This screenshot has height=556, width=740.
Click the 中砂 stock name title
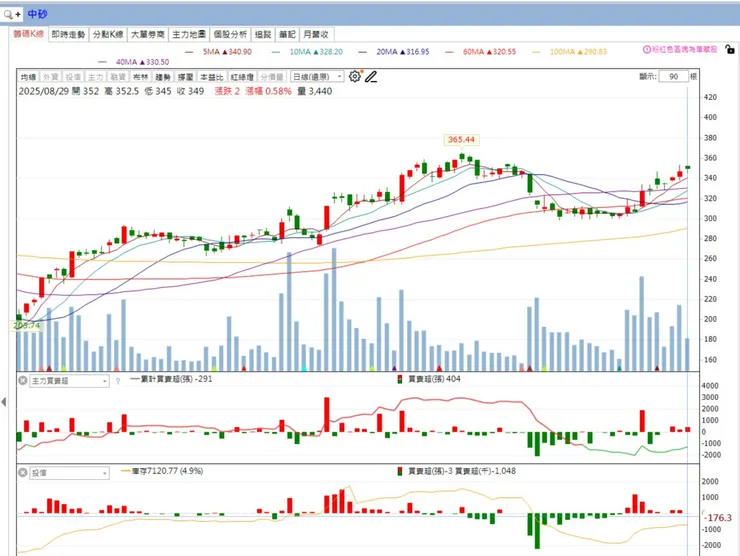37,14
